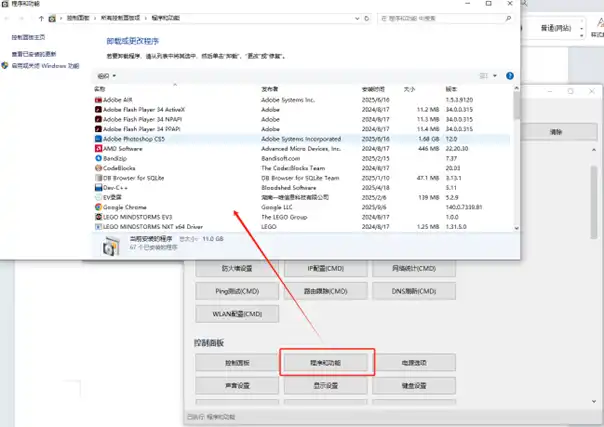Click the chevron after 控制面板 breadcrumb

tap(95, 18)
